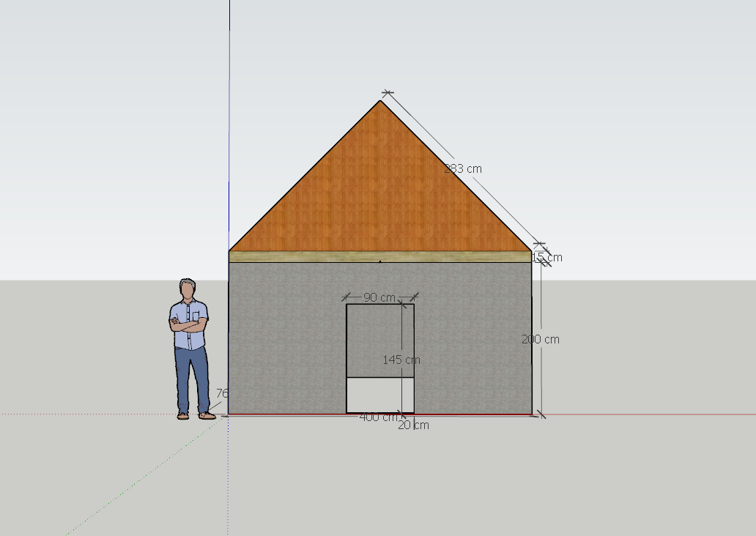Click the 283 cm roof slope dimension

[x=463, y=168]
